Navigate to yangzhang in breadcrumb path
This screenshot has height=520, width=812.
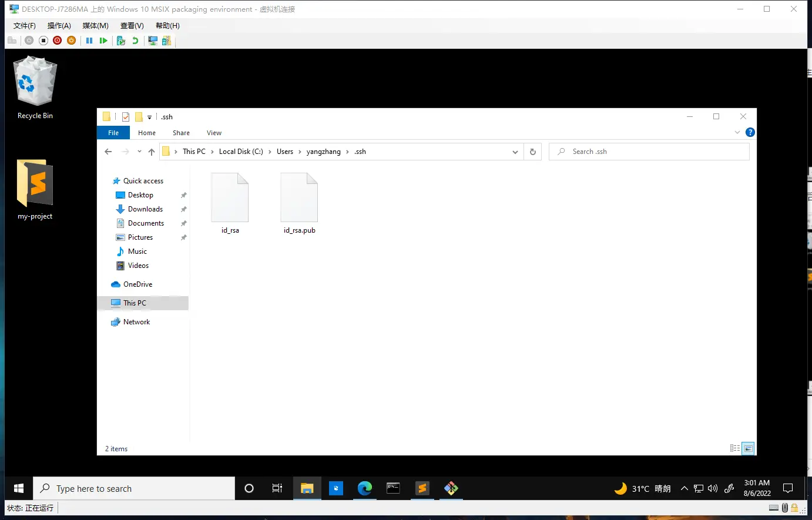coord(323,152)
